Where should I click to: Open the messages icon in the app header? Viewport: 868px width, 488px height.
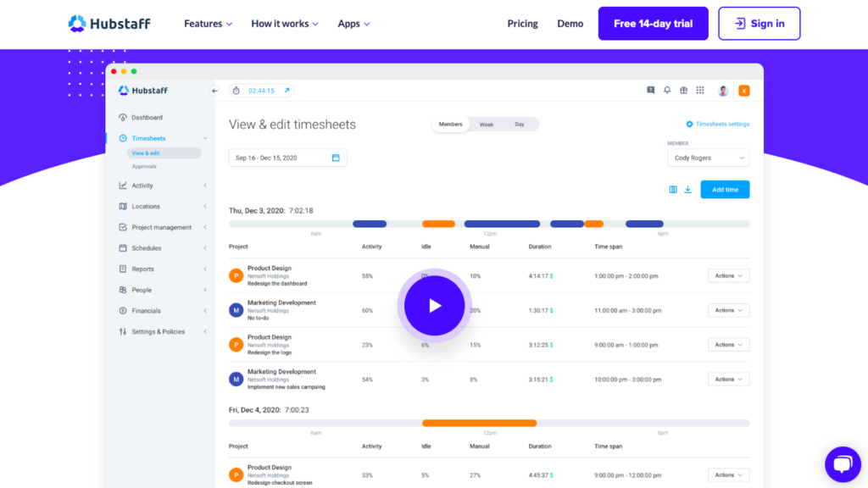pyautogui.click(x=650, y=90)
